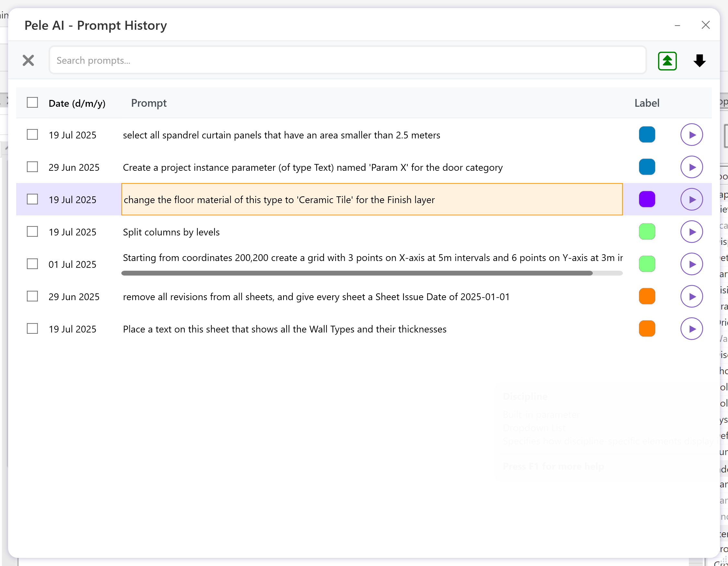Viewport: 728px width, 566px height.
Task: Click the purple label swatch
Action: point(647,200)
